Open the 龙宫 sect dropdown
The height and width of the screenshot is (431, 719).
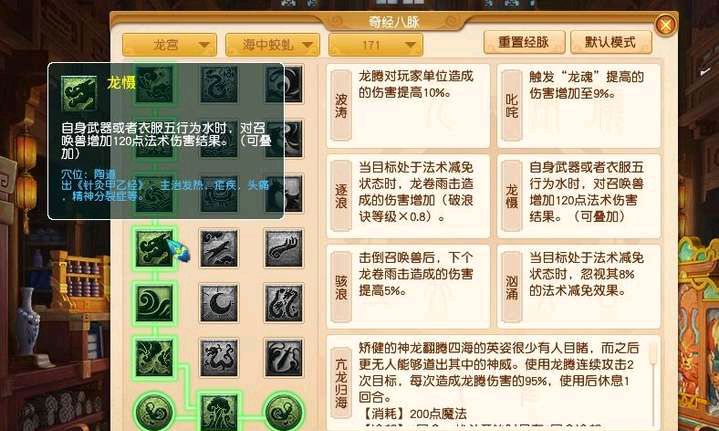[169, 45]
